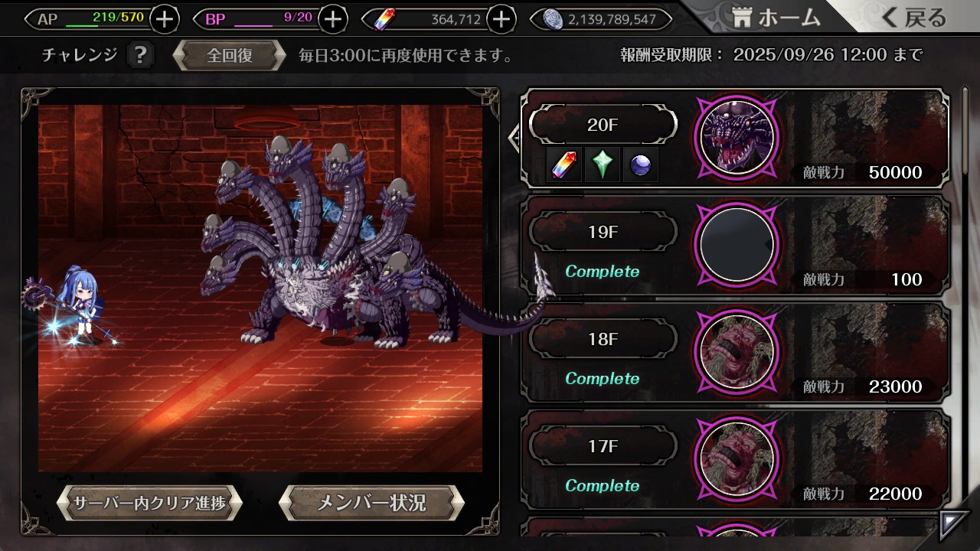
Task: Add rainbow crystals with the plus icon
Action: pos(501,19)
